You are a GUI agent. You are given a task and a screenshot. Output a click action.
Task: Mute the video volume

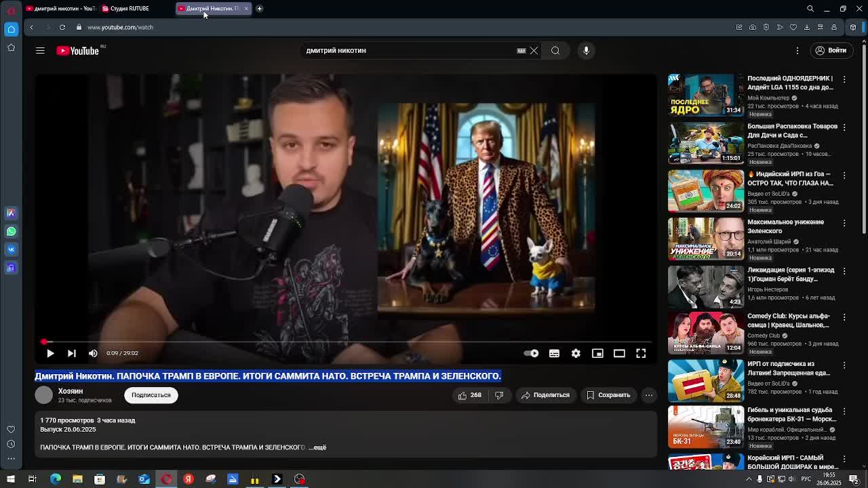point(93,353)
